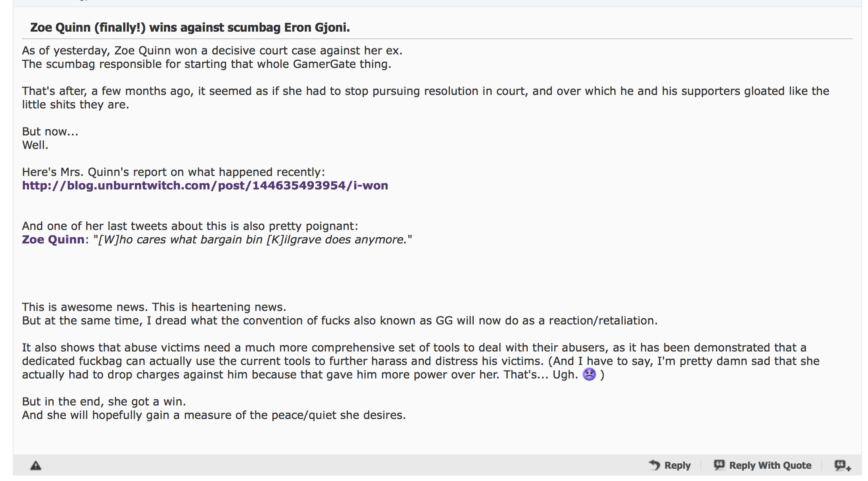Image resolution: width=868 pixels, height=481 pixels.
Task: Click the post title about Eron Gjoni
Action: point(190,27)
